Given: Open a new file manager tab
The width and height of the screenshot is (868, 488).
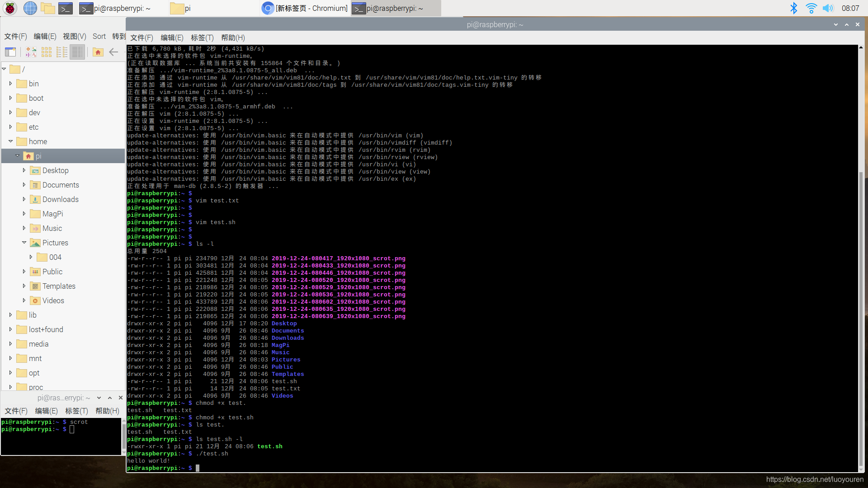Looking at the screenshot, I should [10, 52].
